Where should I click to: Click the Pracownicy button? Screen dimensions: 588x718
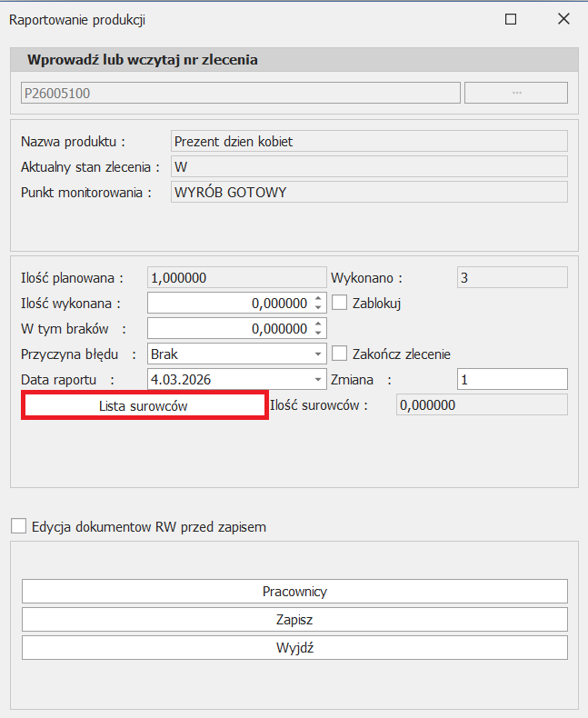point(294,591)
